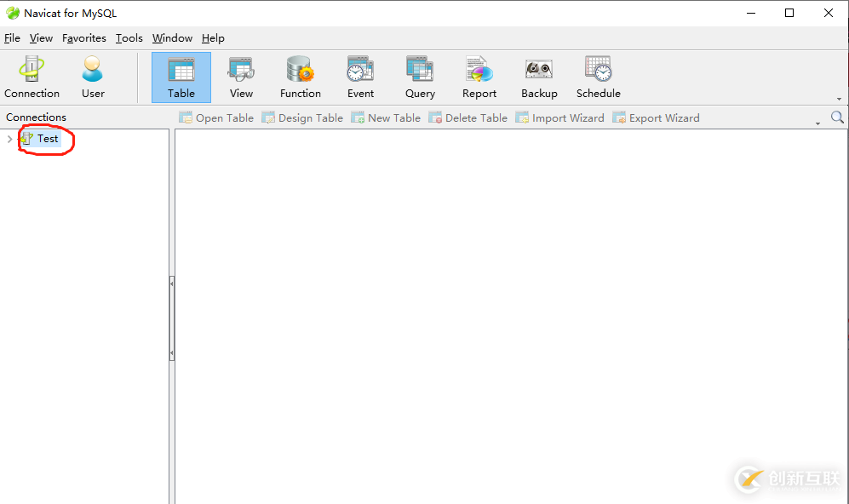This screenshot has height=504, width=849.
Task: Open the Report icon
Action: tap(479, 77)
